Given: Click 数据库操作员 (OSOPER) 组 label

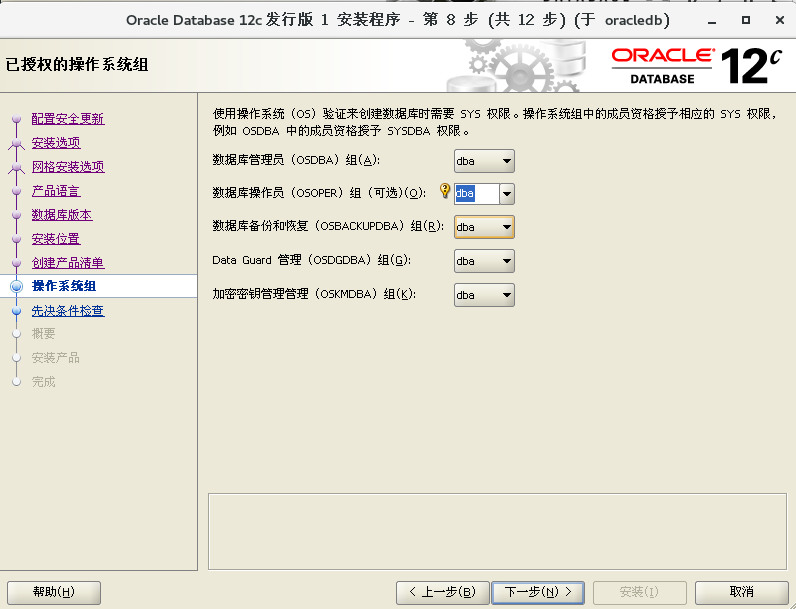Looking at the screenshot, I should tap(319, 193).
